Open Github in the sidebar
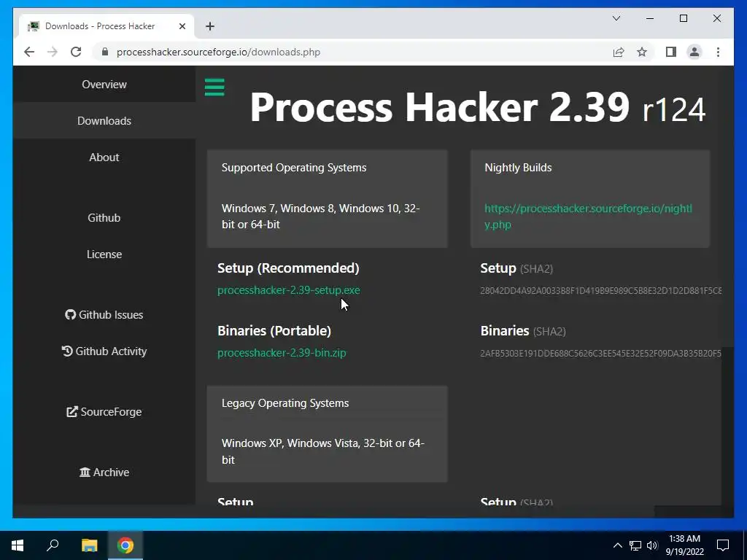This screenshot has width=747, height=560. [x=104, y=217]
